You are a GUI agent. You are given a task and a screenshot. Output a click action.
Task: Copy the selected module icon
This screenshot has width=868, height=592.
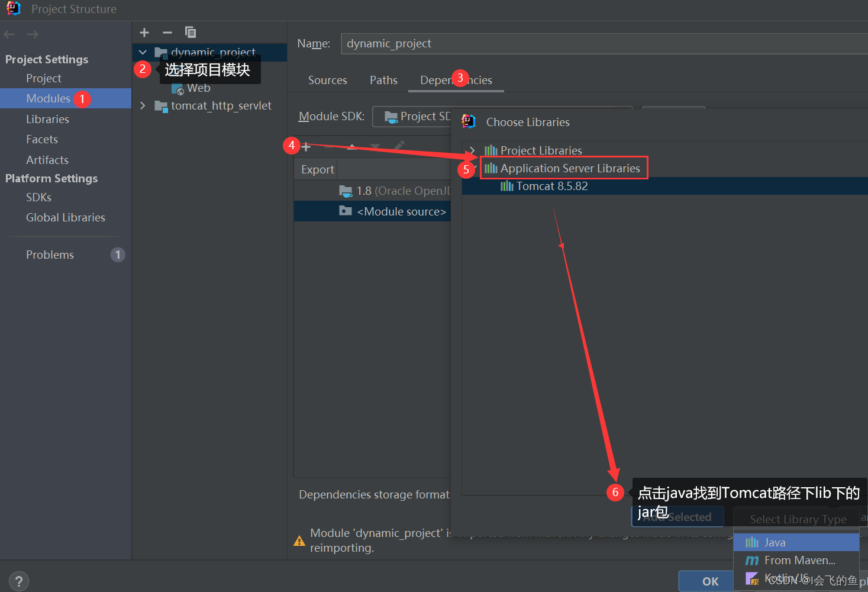click(x=190, y=32)
